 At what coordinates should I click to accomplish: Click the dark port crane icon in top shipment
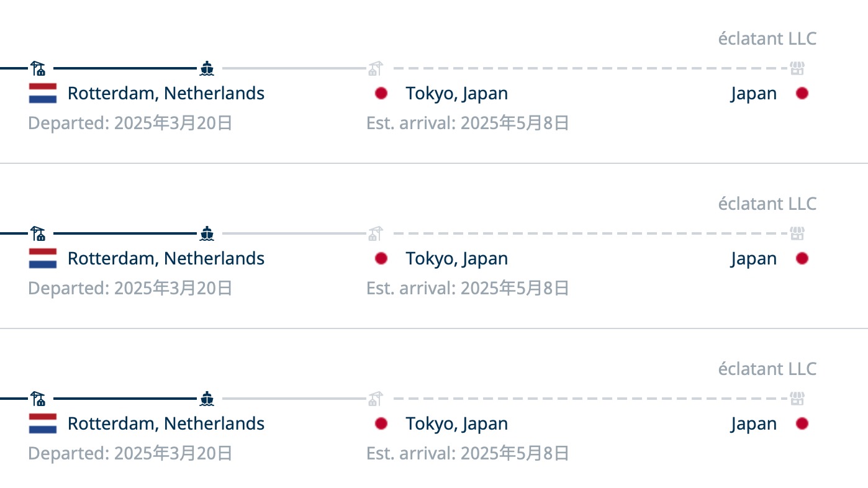[38, 68]
